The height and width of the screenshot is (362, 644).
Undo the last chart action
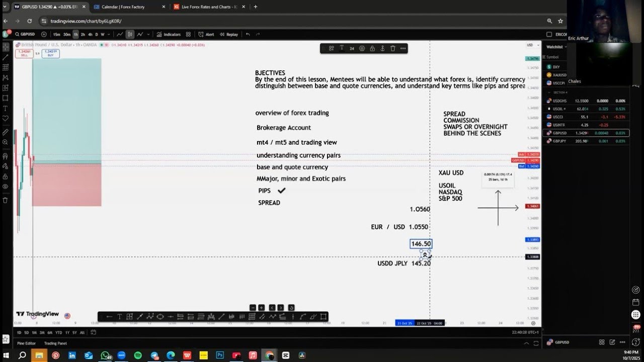coord(248,34)
